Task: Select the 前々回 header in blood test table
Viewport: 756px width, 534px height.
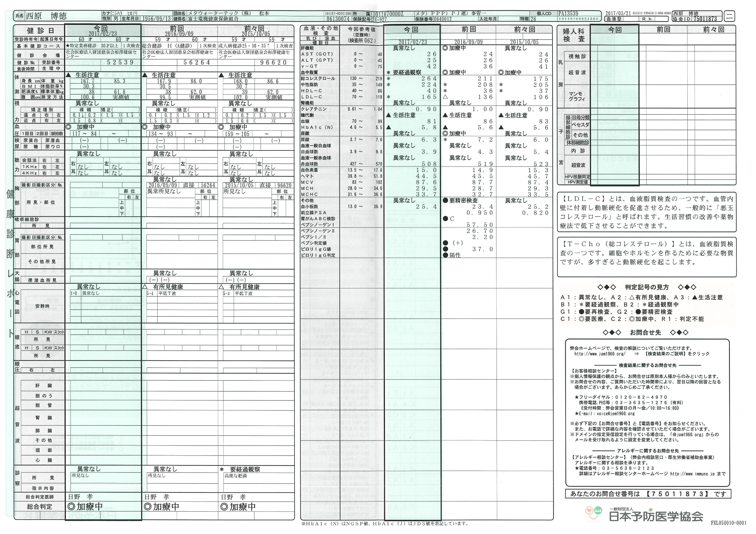Action: [524, 30]
